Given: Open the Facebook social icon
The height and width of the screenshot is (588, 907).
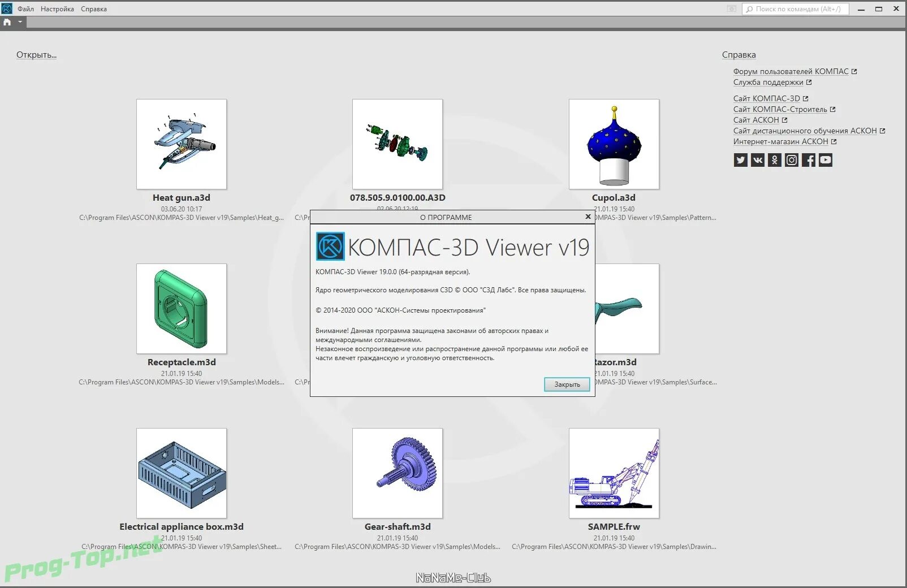Looking at the screenshot, I should [809, 160].
